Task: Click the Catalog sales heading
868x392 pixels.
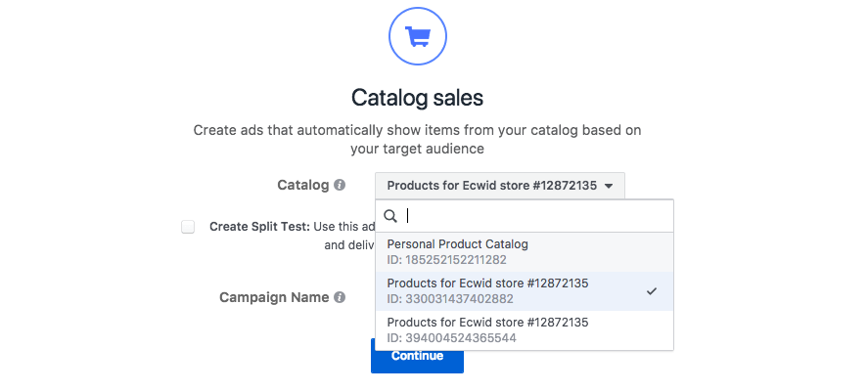Action: tap(417, 98)
